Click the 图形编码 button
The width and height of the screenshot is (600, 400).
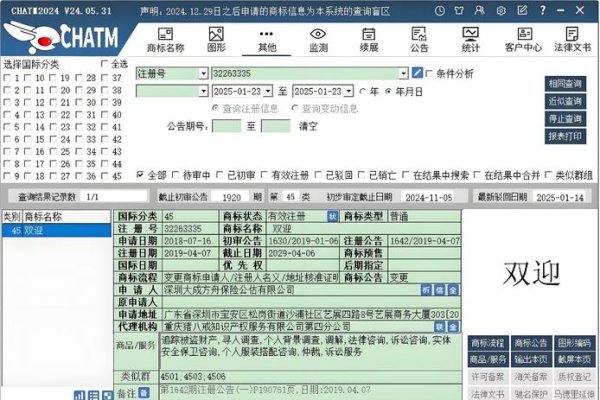574,343
